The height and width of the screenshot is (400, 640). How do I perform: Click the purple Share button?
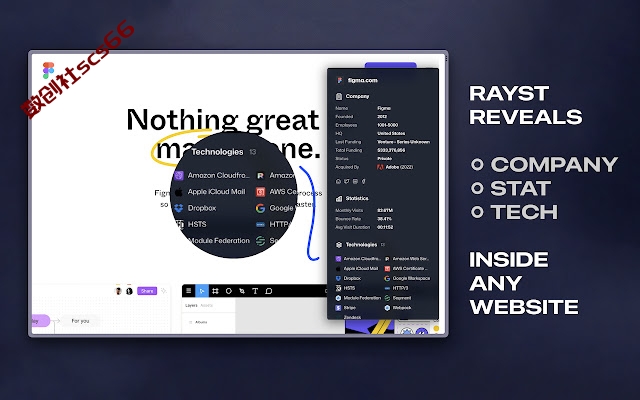pyautogui.click(x=147, y=291)
